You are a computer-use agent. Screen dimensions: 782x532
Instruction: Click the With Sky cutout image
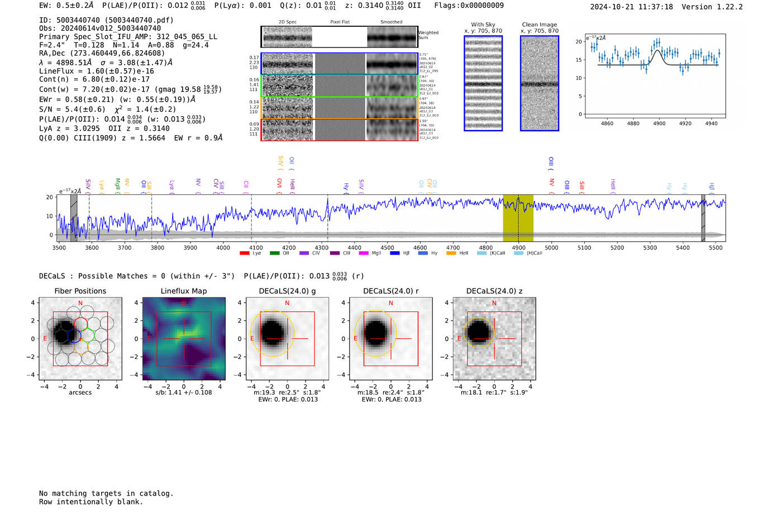(483, 83)
